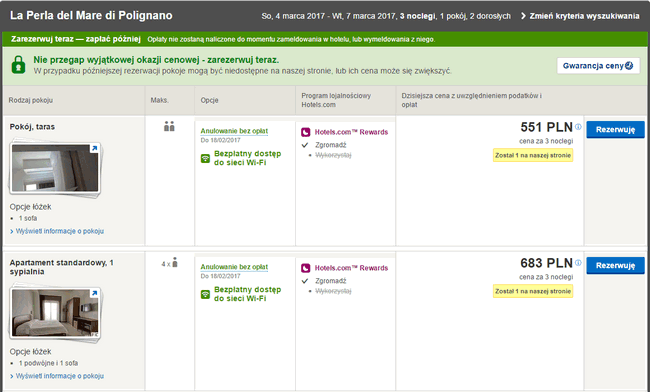This screenshot has height=392, width=650.
Task: Click the Program lojalnościowy Hotels.com column header
Action: 336,100
